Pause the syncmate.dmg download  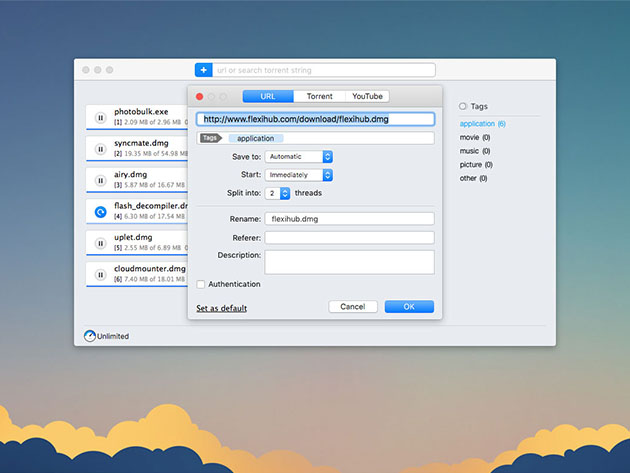[x=100, y=149]
